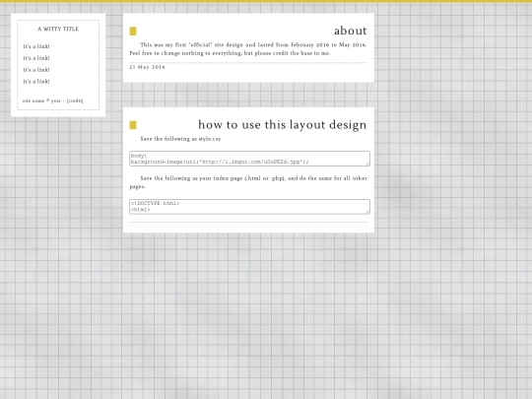Click the "how to use this layout design" heading

[x=283, y=124]
